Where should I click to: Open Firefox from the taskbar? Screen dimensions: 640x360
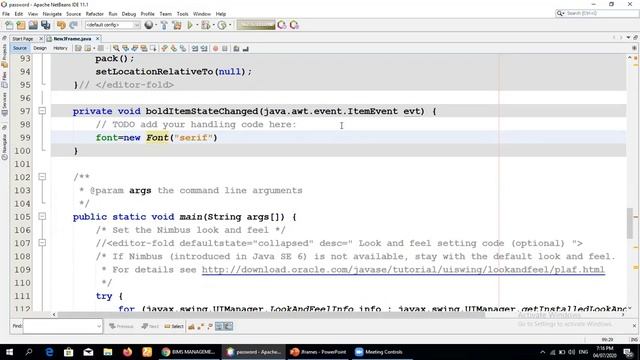pyautogui.click(x=127, y=352)
